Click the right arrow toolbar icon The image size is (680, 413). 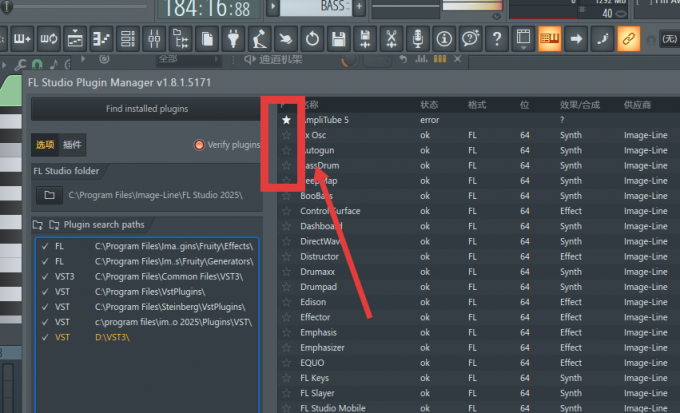576,39
